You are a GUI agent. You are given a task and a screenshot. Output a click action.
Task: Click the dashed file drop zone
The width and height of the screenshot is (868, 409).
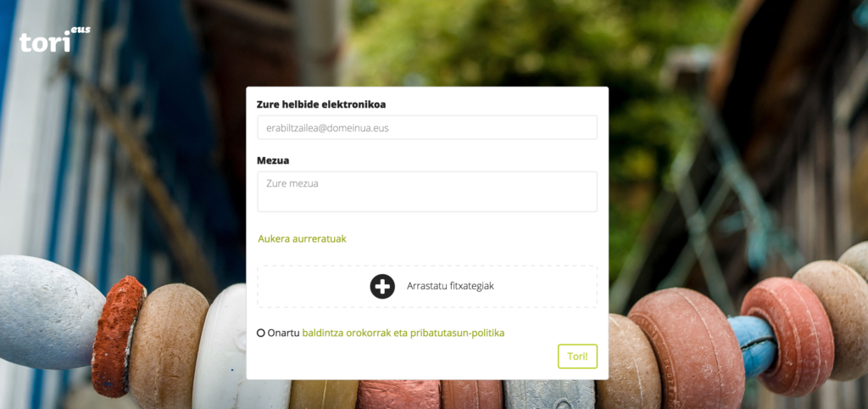(x=427, y=287)
